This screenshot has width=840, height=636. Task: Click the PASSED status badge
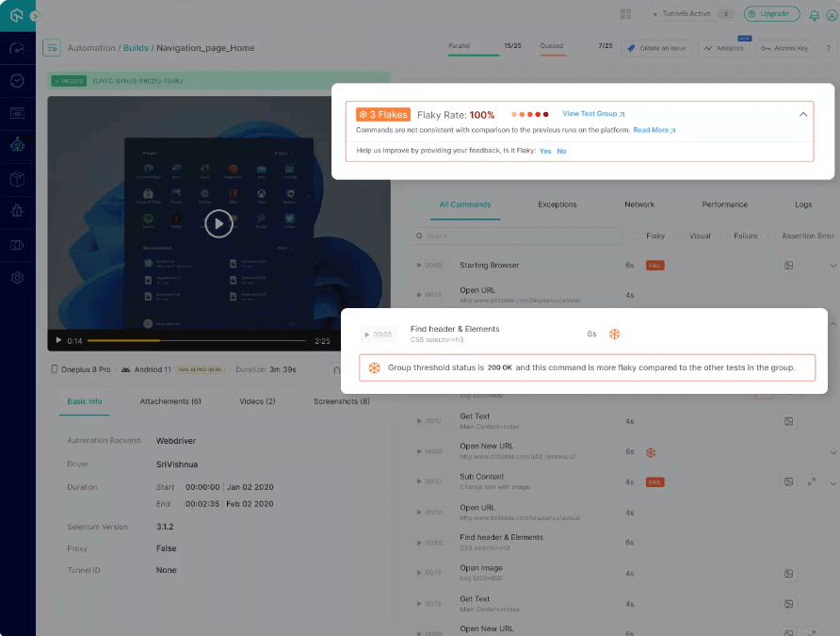69,81
